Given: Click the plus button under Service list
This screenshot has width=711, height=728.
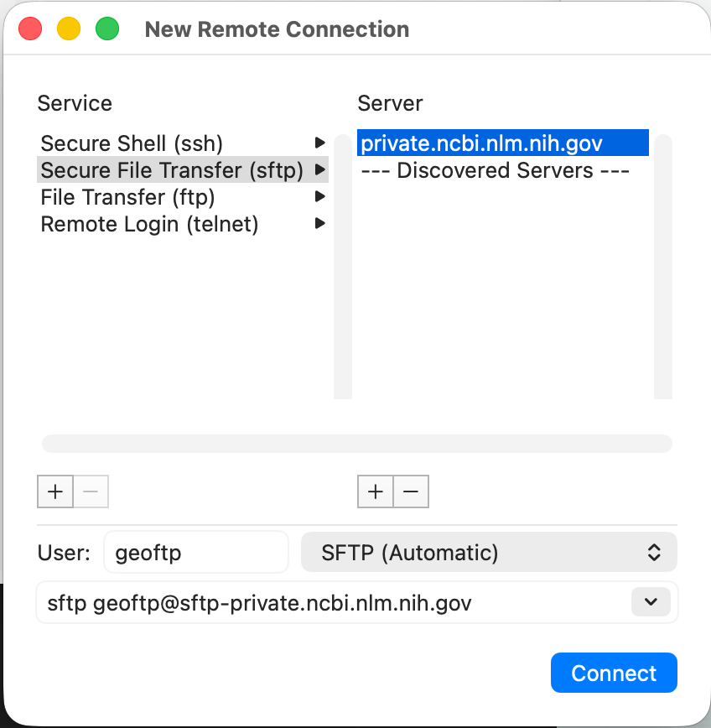Looking at the screenshot, I should (55, 491).
